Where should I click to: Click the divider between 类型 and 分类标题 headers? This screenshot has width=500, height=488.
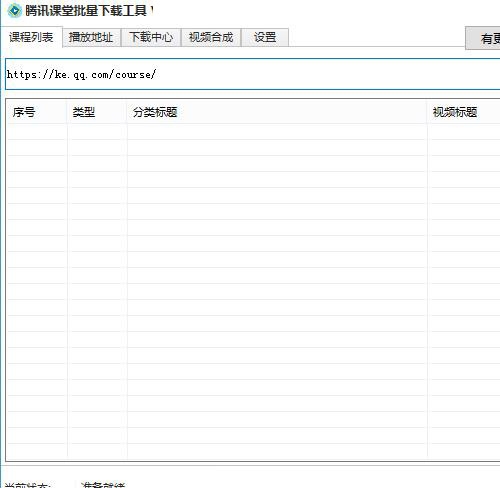point(127,112)
